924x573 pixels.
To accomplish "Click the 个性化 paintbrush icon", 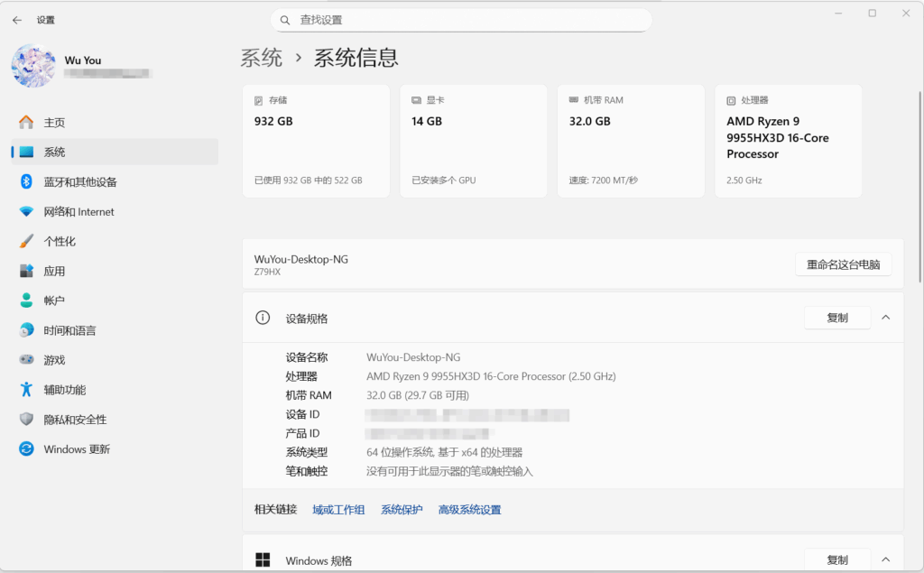I will tap(26, 242).
